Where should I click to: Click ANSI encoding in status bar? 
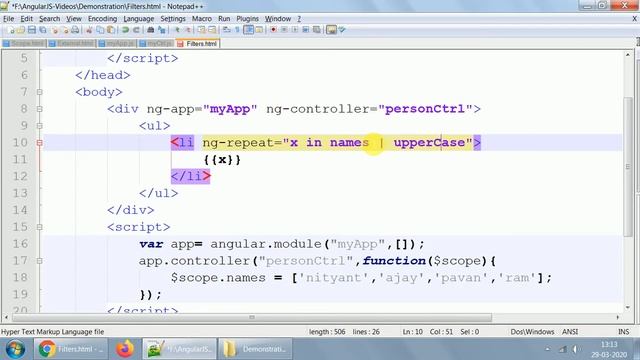tap(570, 332)
